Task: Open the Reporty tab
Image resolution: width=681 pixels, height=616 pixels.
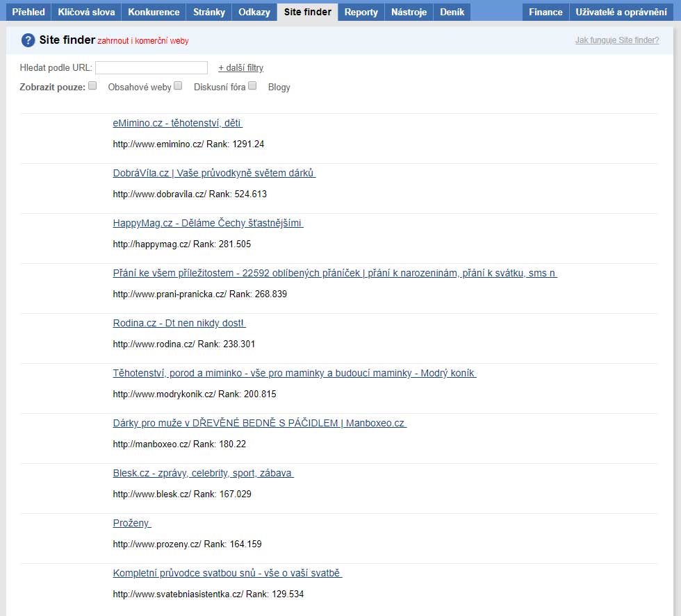Action: [361, 12]
